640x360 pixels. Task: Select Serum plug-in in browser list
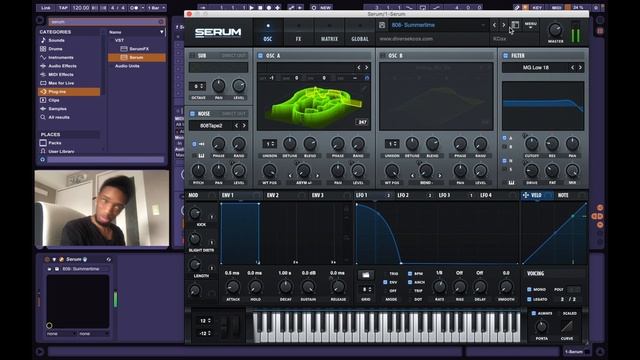137,58
